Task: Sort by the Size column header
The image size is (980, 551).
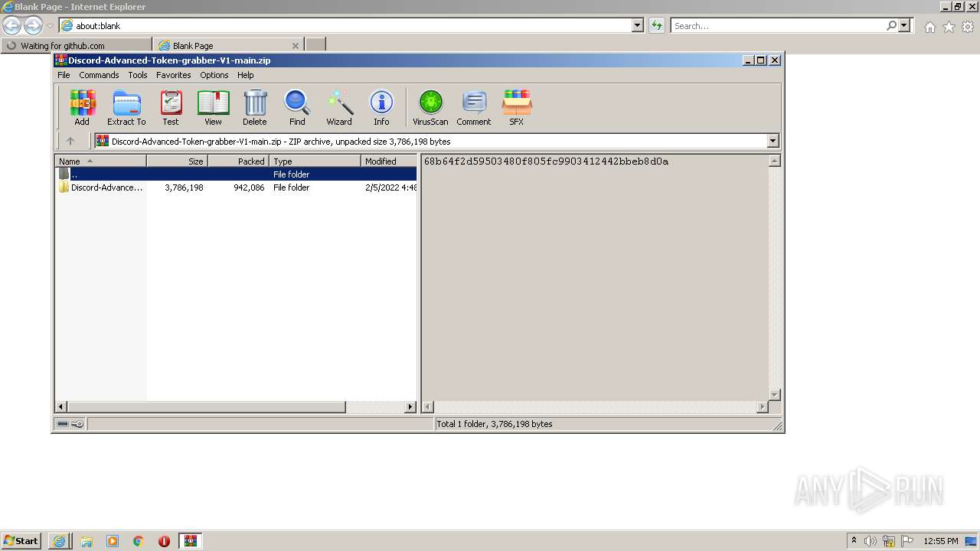Action: point(177,161)
